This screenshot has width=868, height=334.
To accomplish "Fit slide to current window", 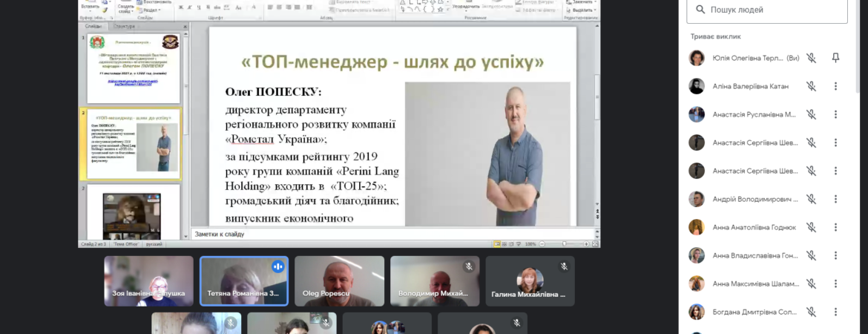I will coord(596,243).
